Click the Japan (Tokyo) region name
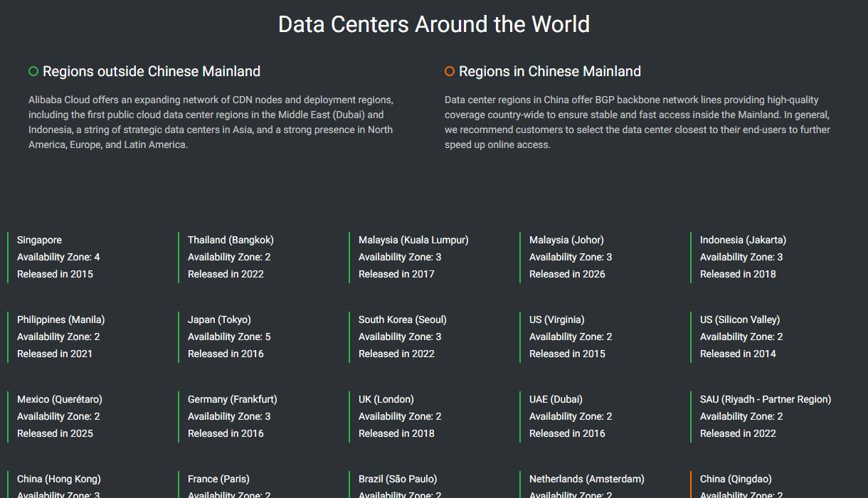This screenshot has width=868, height=498. [x=219, y=319]
